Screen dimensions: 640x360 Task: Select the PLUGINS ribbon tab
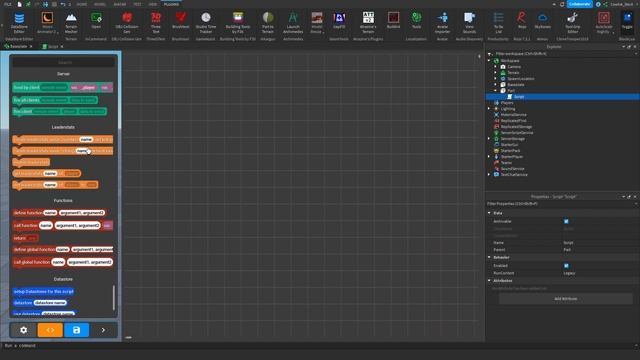[171, 4]
